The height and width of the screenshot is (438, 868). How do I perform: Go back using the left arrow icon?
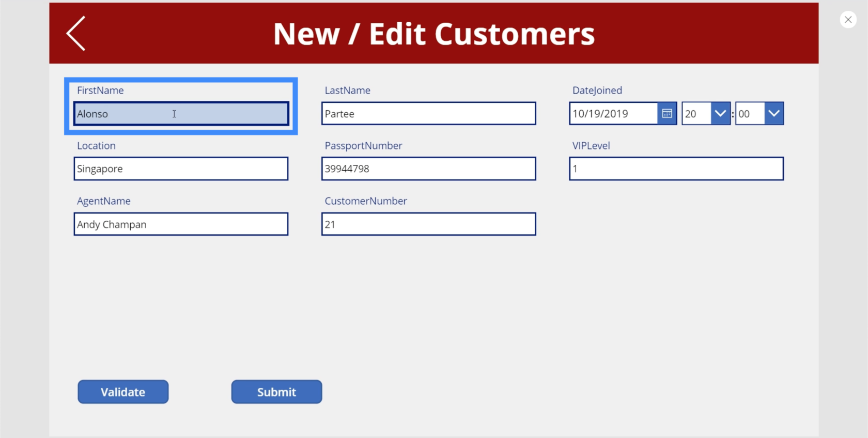(76, 34)
